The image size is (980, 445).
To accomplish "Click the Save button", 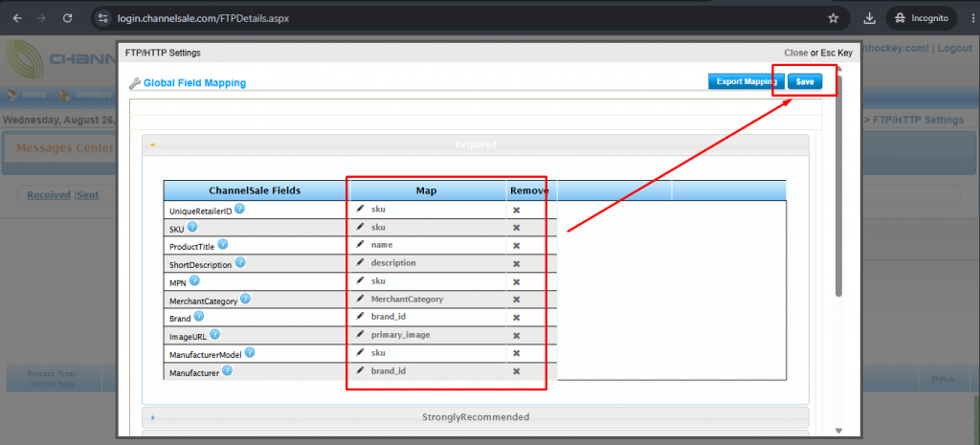I will tap(804, 82).
